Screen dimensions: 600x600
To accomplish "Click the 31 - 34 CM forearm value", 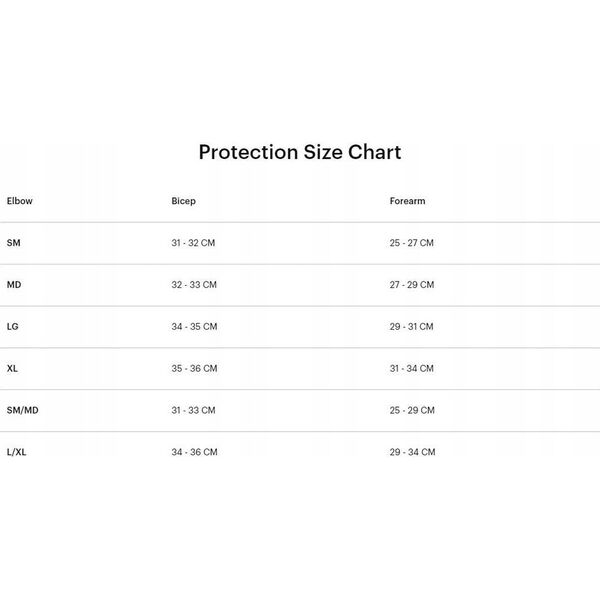I will coord(412,368).
